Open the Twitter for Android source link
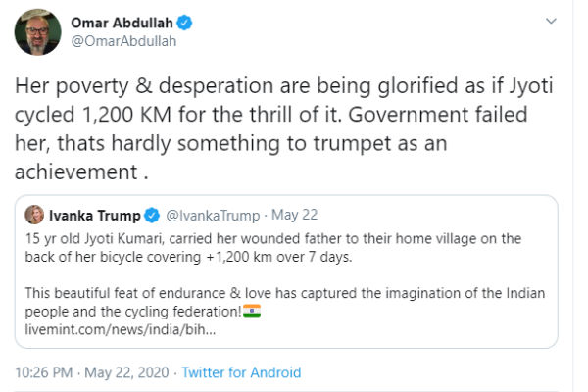The width and height of the screenshot is (588, 392). (241, 372)
